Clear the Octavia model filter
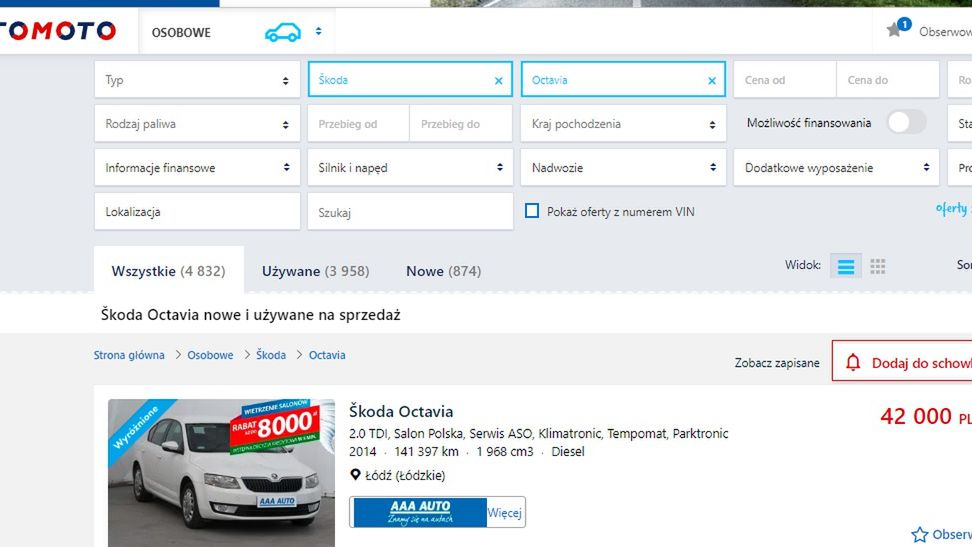 click(712, 81)
